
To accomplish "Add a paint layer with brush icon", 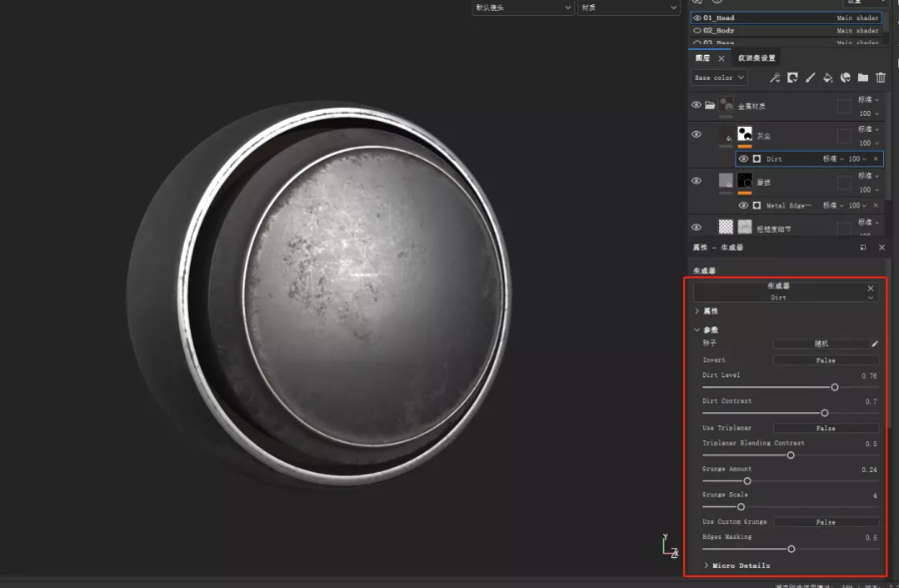I will [x=810, y=78].
